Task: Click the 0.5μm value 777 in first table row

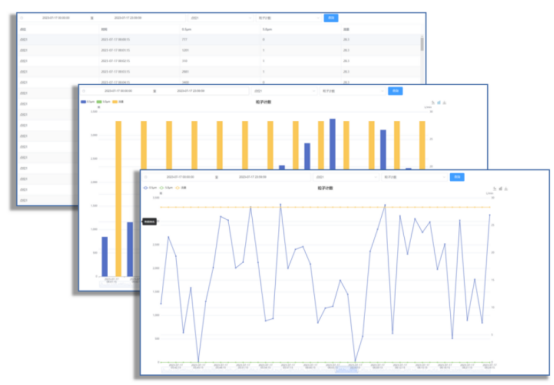Action: pyautogui.click(x=184, y=40)
